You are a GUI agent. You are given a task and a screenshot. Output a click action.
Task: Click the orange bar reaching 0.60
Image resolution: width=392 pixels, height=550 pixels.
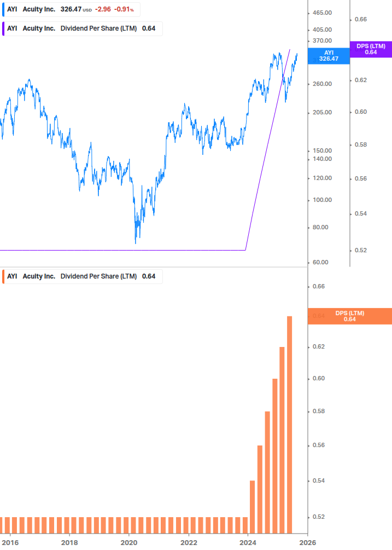275,456
